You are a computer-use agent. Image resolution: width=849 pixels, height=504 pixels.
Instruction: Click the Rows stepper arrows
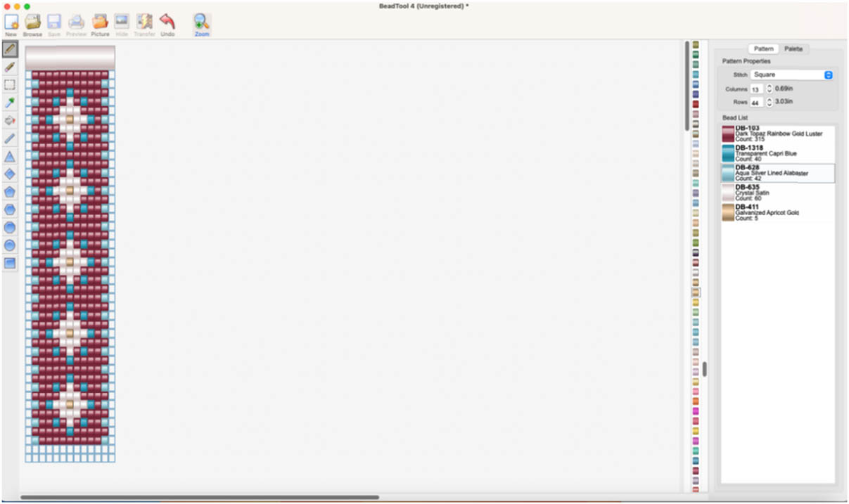(770, 103)
